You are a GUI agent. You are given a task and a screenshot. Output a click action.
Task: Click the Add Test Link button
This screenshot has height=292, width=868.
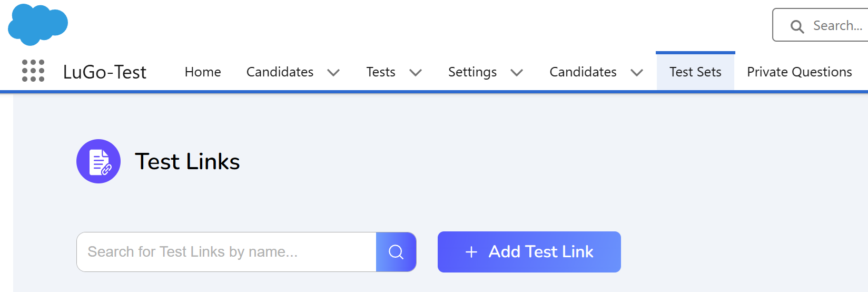[x=529, y=252]
